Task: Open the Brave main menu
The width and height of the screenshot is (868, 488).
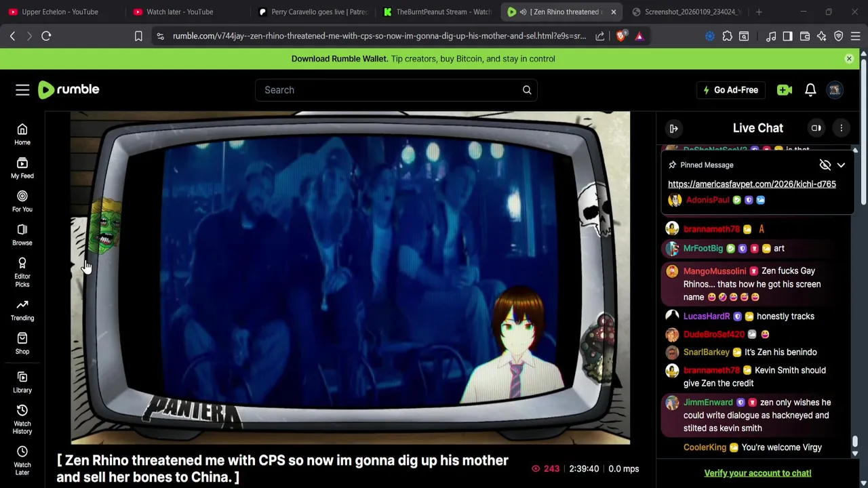Action: coord(856,36)
